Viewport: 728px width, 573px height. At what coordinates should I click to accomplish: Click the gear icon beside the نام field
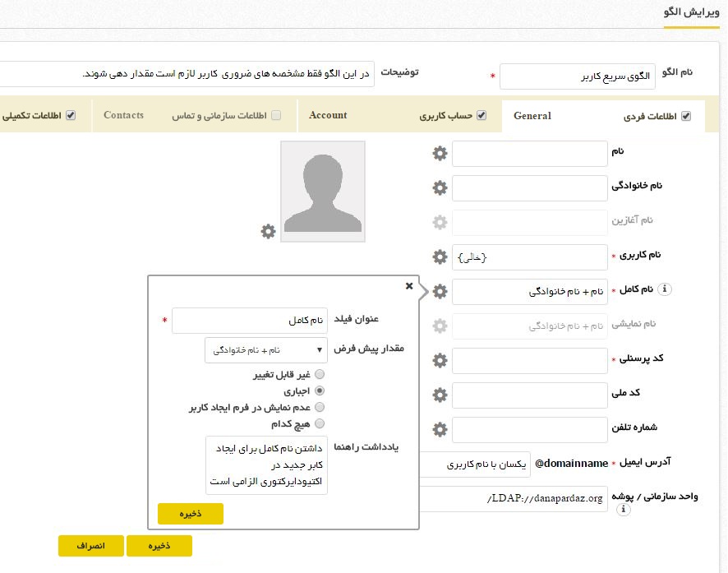[440, 154]
